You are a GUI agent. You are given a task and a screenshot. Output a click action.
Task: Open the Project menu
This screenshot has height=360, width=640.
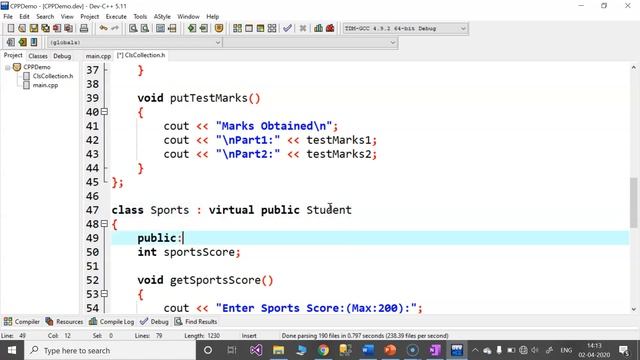[89, 17]
